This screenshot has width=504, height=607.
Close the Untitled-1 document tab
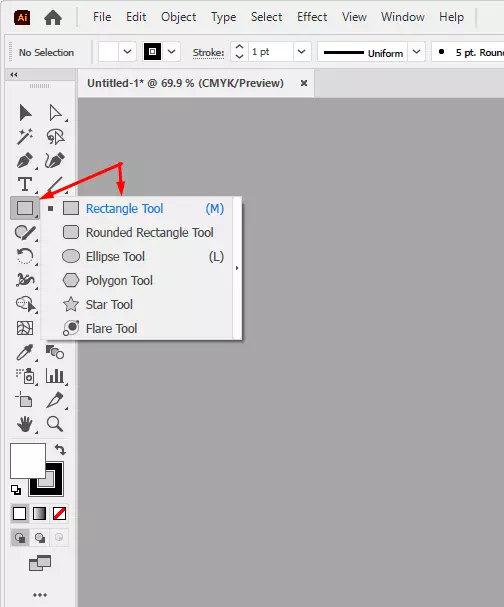(304, 83)
